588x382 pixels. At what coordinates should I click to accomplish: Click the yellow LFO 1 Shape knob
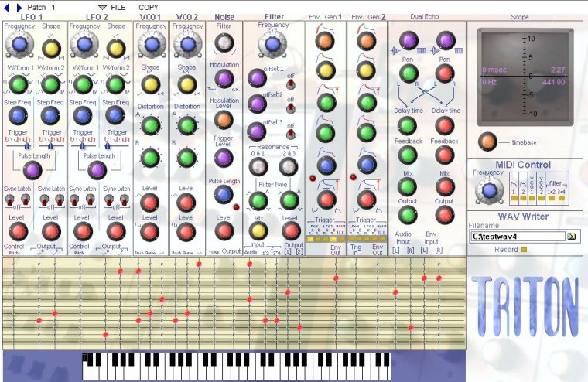pyautogui.click(x=51, y=48)
